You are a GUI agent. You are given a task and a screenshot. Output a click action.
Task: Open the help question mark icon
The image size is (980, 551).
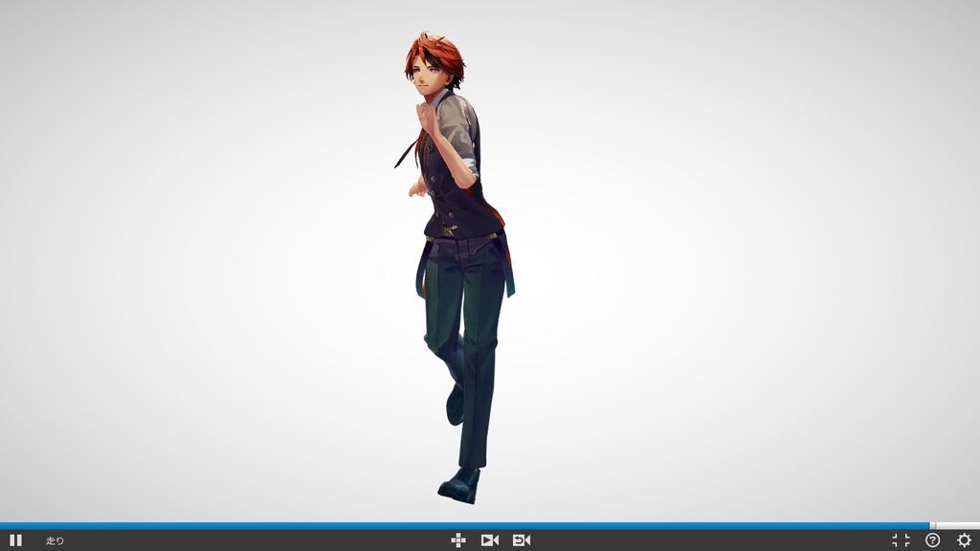click(x=932, y=540)
